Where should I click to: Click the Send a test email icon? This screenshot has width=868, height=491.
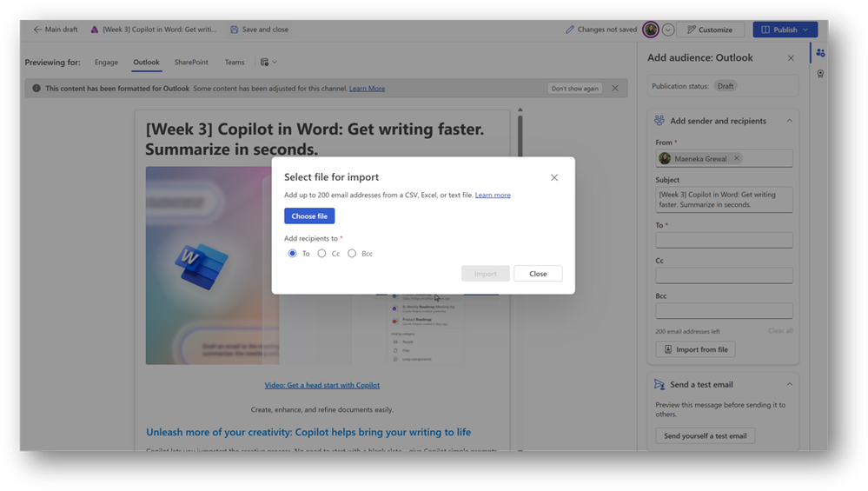pyautogui.click(x=659, y=384)
